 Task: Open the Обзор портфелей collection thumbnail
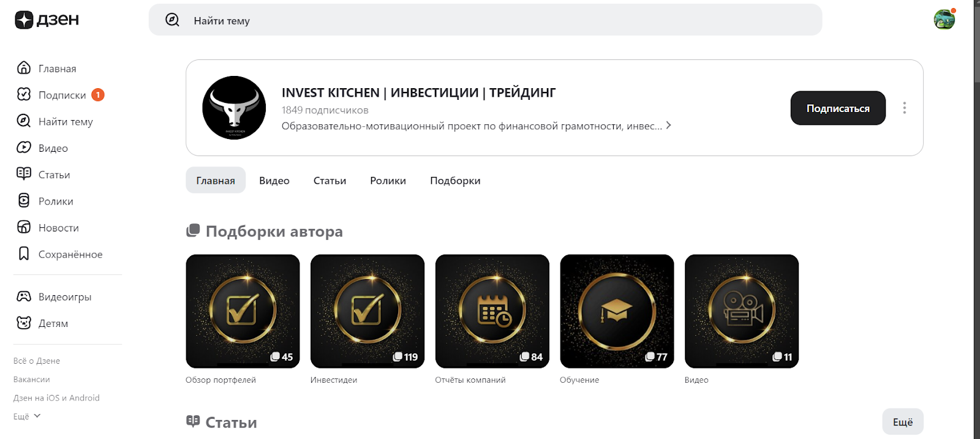[x=243, y=311]
